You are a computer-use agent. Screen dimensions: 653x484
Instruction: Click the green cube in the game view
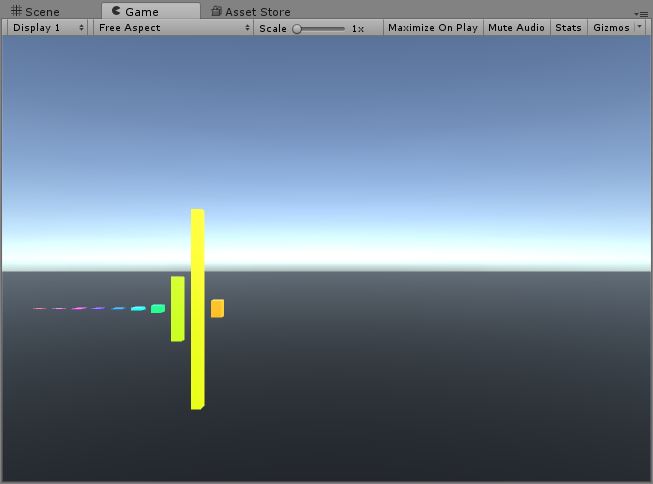pos(158,309)
